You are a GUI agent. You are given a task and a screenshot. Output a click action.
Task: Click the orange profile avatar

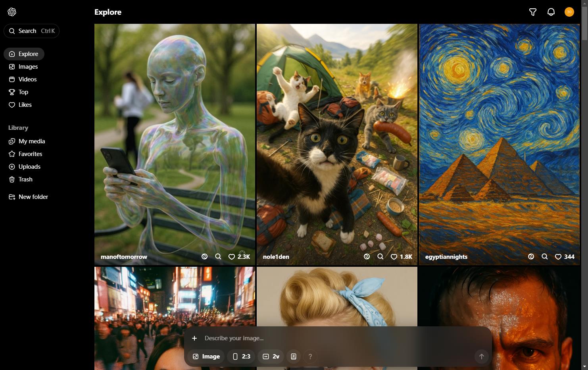point(569,12)
